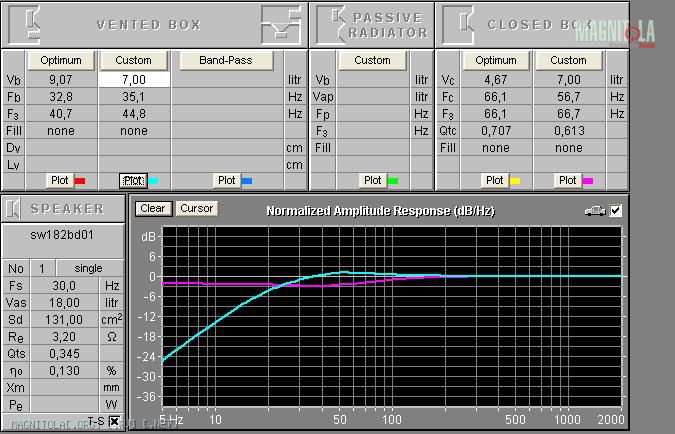Toggle the T-S checkbox

tap(114, 422)
